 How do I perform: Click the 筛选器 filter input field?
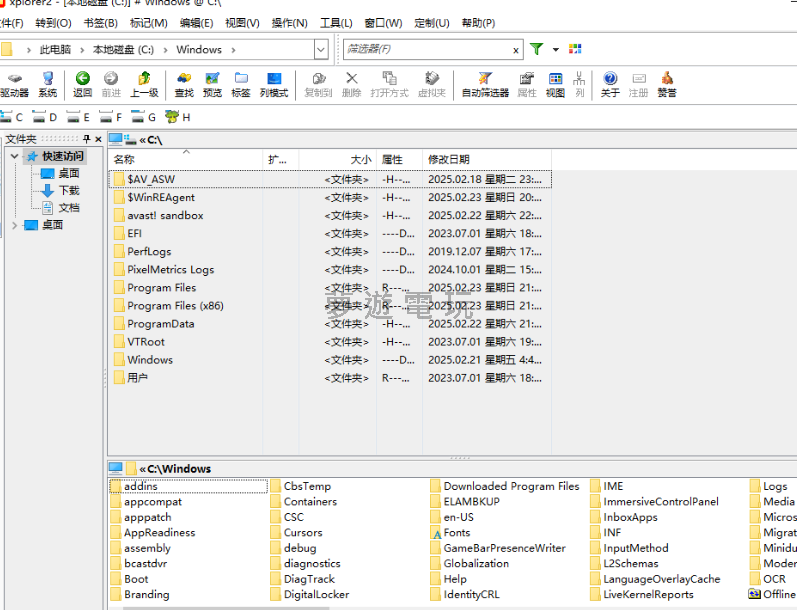point(426,49)
